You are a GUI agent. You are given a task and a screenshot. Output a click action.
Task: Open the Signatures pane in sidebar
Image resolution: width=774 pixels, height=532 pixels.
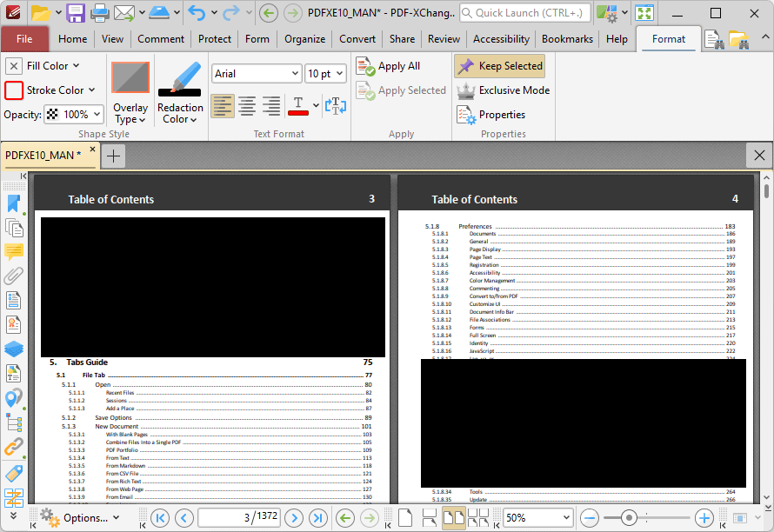(x=14, y=324)
